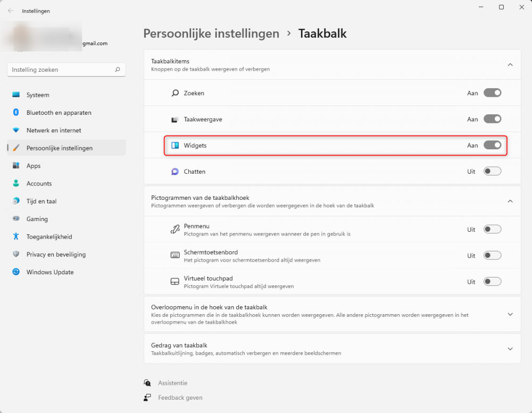Click the Penmenu pen icon

click(x=175, y=230)
